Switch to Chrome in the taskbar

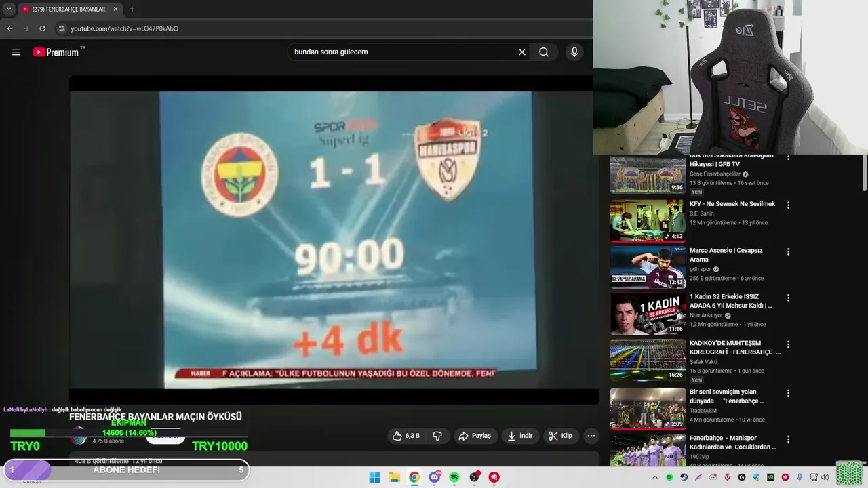414,477
